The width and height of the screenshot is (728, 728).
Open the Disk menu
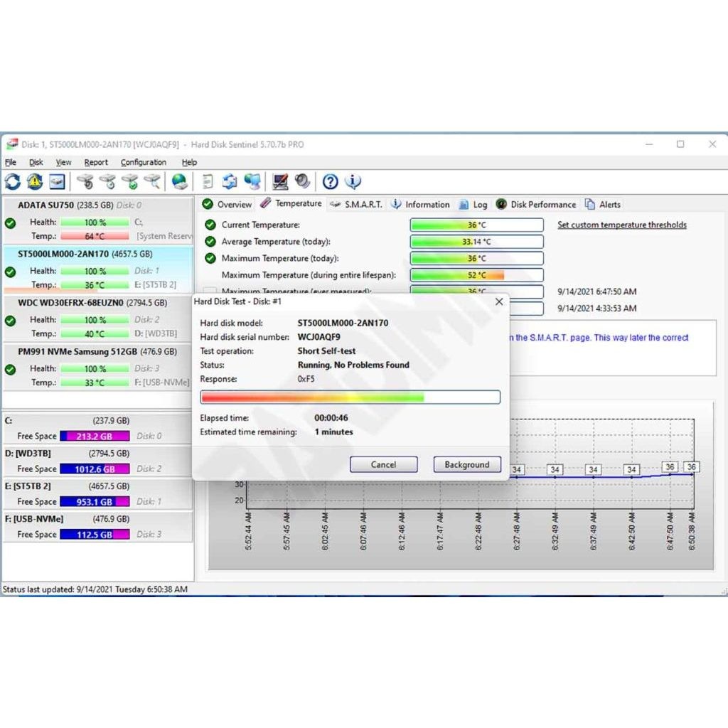pyautogui.click(x=36, y=162)
